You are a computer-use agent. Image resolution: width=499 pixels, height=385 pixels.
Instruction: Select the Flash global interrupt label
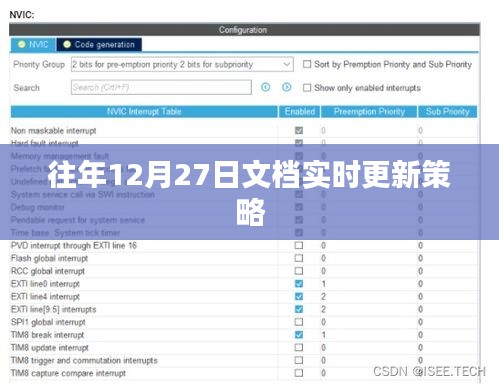pyautogui.click(x=49, y=258)
